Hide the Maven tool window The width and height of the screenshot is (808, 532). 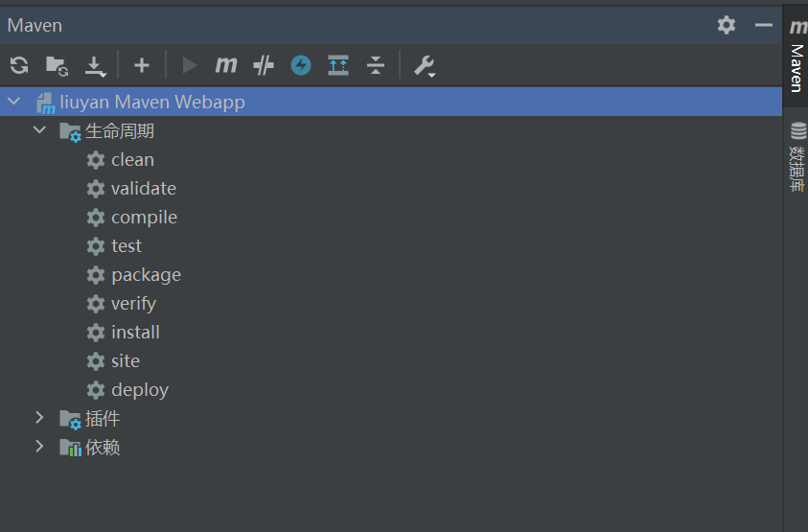click(x=764, y=25)
